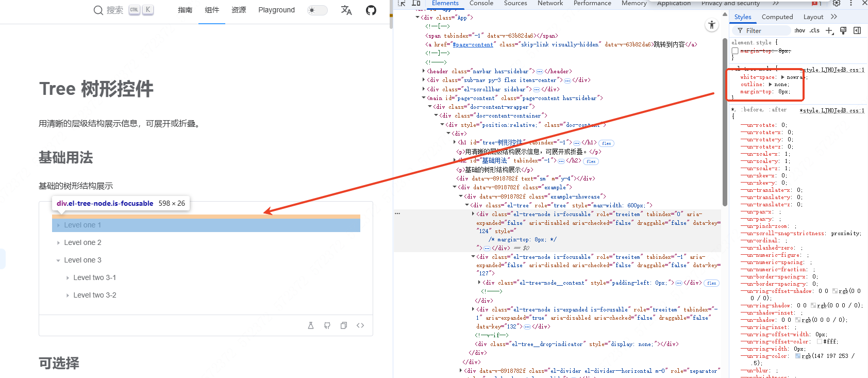Open DevTools settings gear
Viewport: 868px width, 378px height.
[837, 3]
